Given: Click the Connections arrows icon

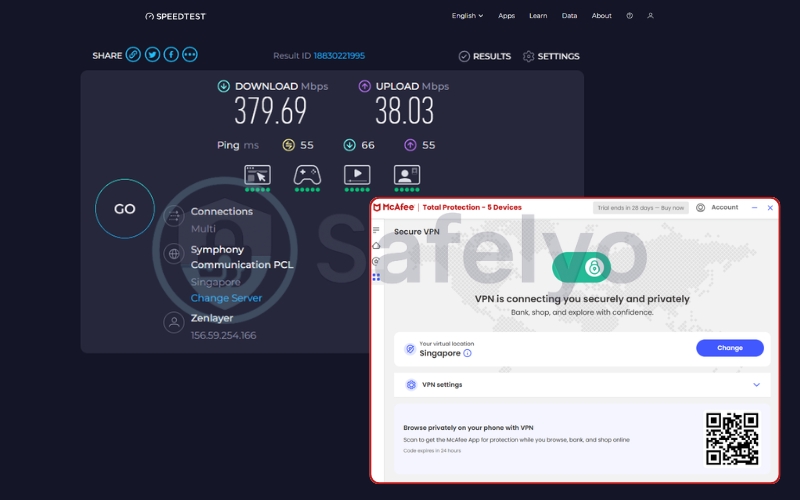Looking at the screenshot, I should coord(173,216).
